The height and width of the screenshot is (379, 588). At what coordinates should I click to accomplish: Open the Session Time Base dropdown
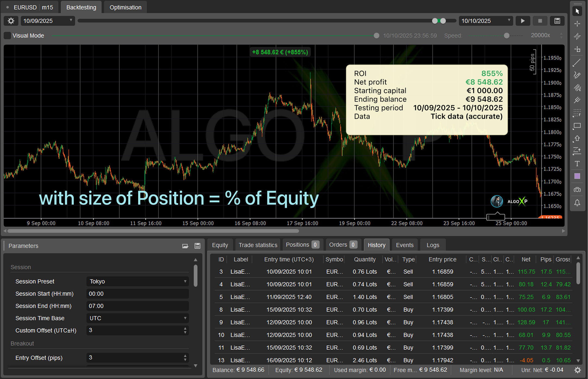click(x=138, y=318)
